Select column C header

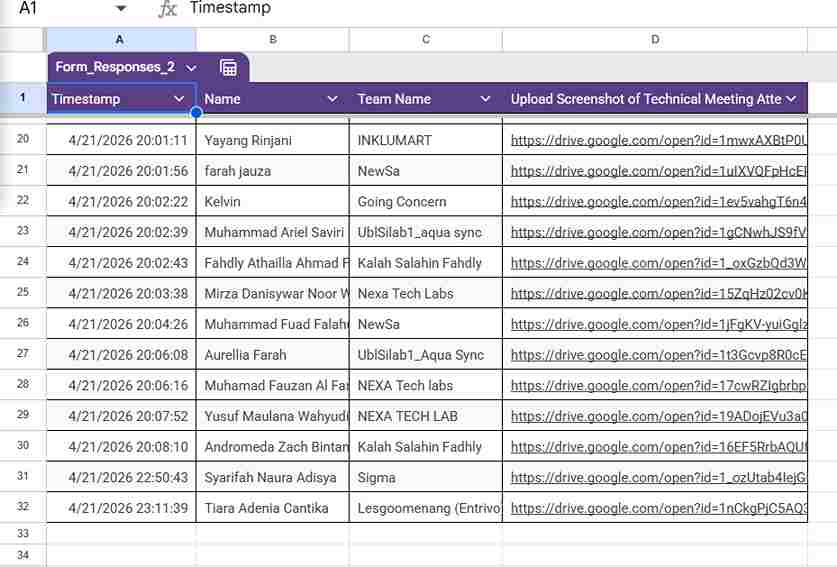tap(426, 40)
